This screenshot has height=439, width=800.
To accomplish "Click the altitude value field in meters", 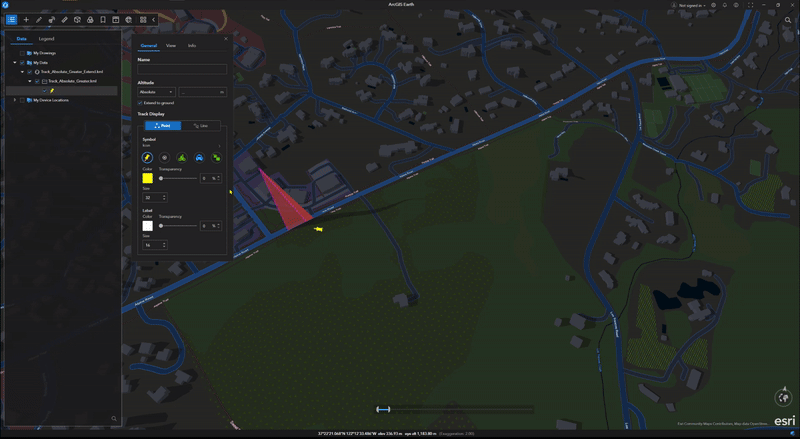I will 202,92.
